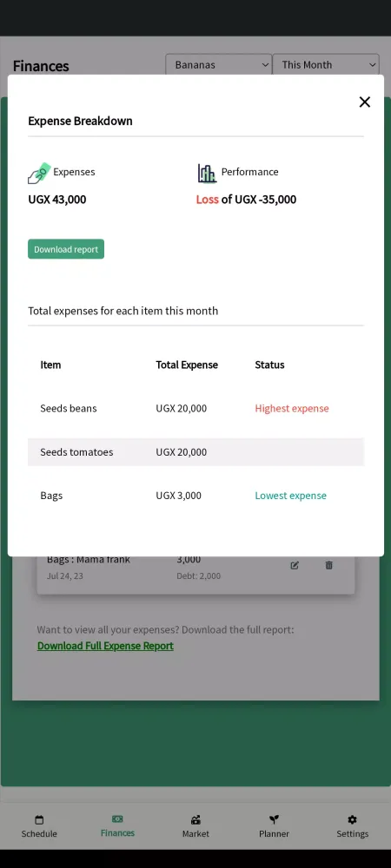Open the This Month period dropdown

326,65
